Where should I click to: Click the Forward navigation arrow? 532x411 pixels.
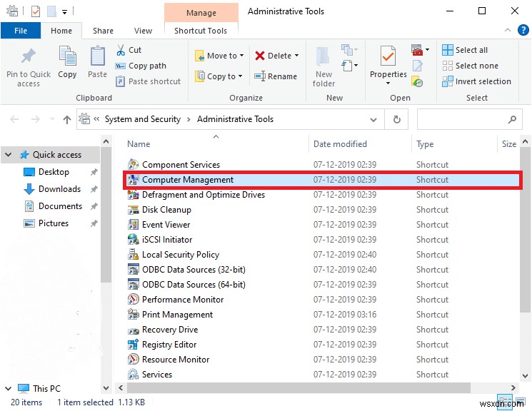pos(35,119)
